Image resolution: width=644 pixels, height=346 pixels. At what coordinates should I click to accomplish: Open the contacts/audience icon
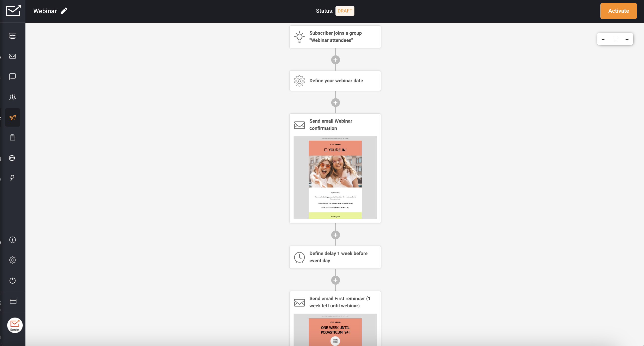(x=12, y=97)
